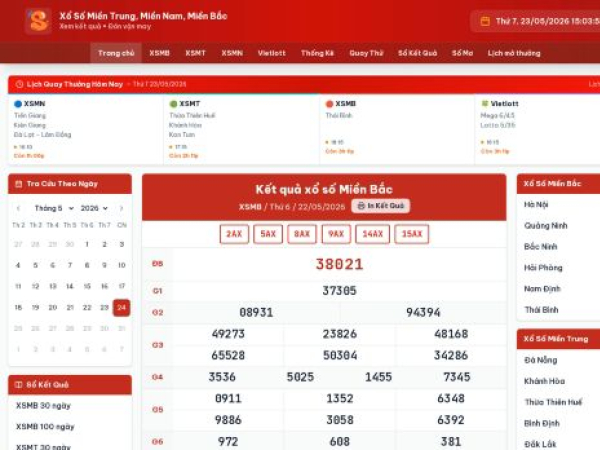The height and width of the screenshot is (450, 600).
Task: Click the 9AX code button
Action: click(x=336, y=234)
